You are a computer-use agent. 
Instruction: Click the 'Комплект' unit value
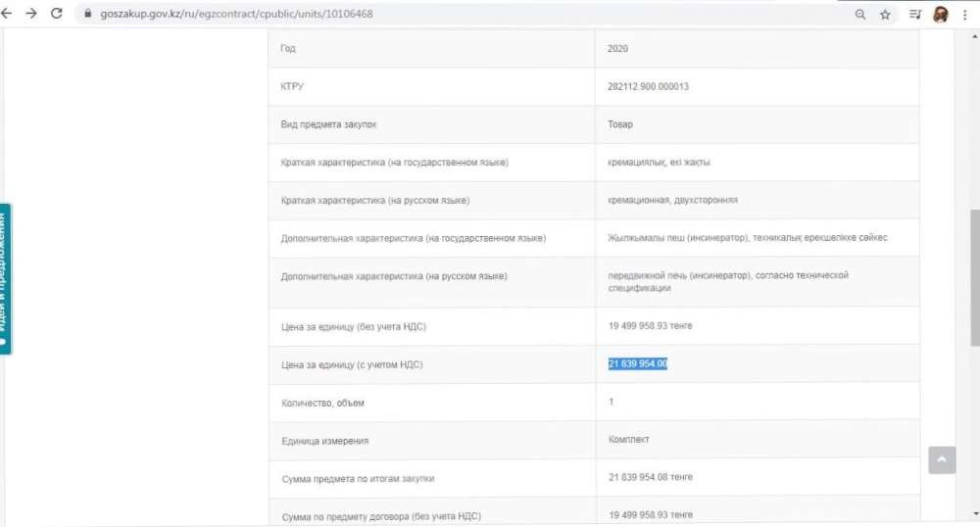[x=628, y=440]
